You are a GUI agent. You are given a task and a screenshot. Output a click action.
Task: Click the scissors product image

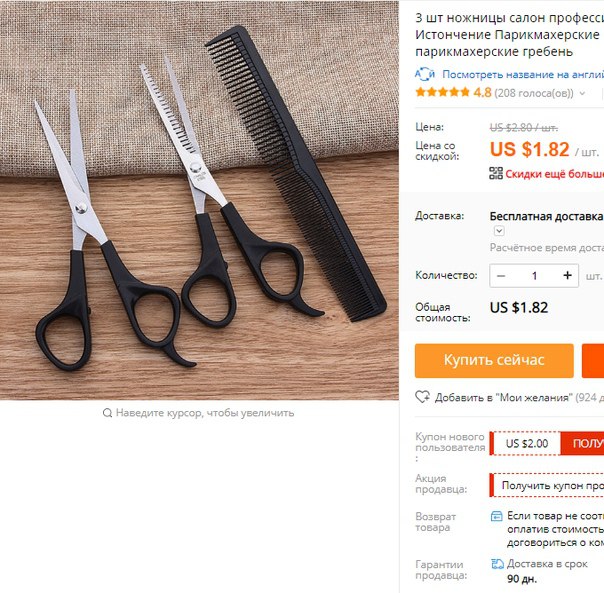tap(199, 200)
